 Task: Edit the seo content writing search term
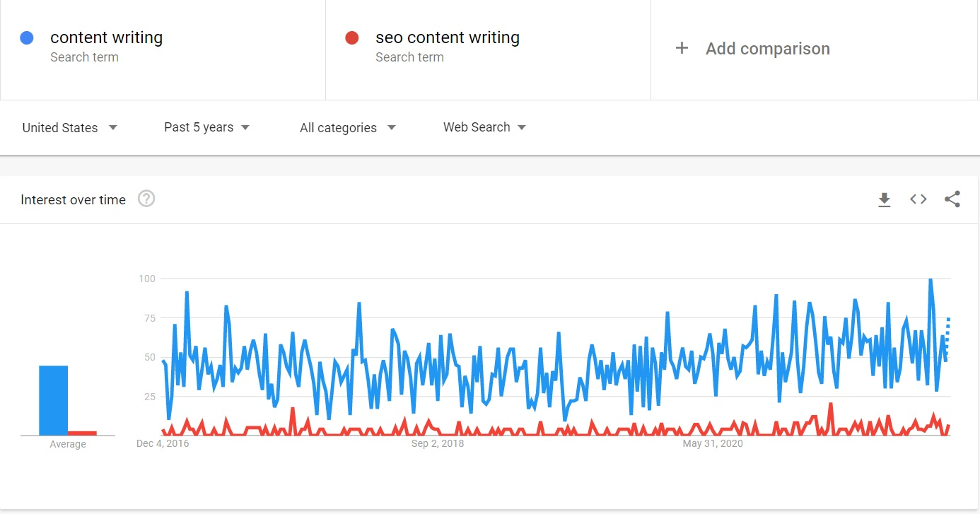pyautogui.click(x=448, y=37)
